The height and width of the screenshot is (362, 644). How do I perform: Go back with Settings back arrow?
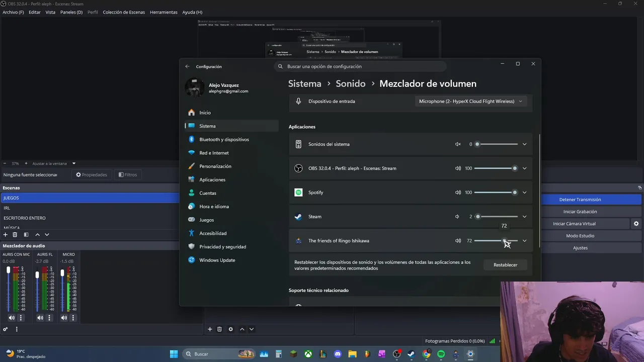coord(187,66)
